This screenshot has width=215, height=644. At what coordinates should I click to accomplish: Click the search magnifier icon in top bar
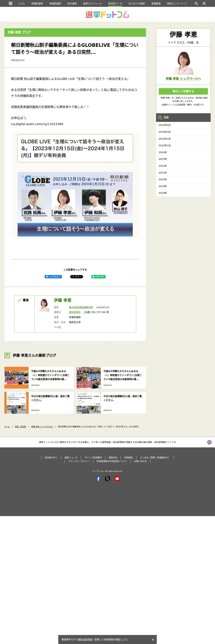pyautogui.click(x=196, y=4)
